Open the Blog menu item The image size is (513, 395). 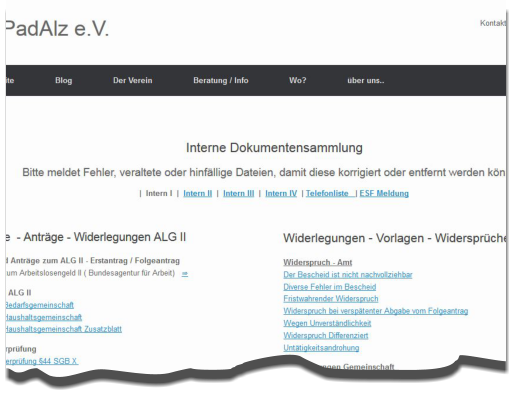point(63,80)
